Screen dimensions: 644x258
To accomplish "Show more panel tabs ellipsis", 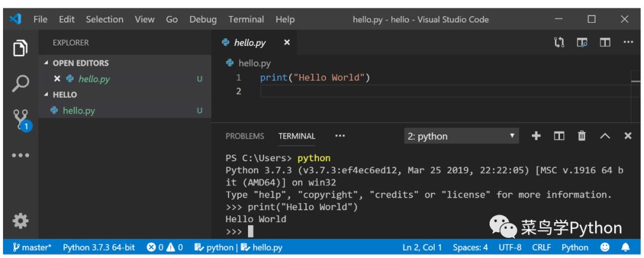I will [340, 136].
